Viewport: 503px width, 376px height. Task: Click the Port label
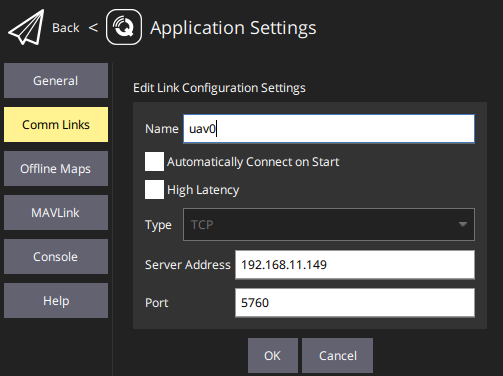157,303
